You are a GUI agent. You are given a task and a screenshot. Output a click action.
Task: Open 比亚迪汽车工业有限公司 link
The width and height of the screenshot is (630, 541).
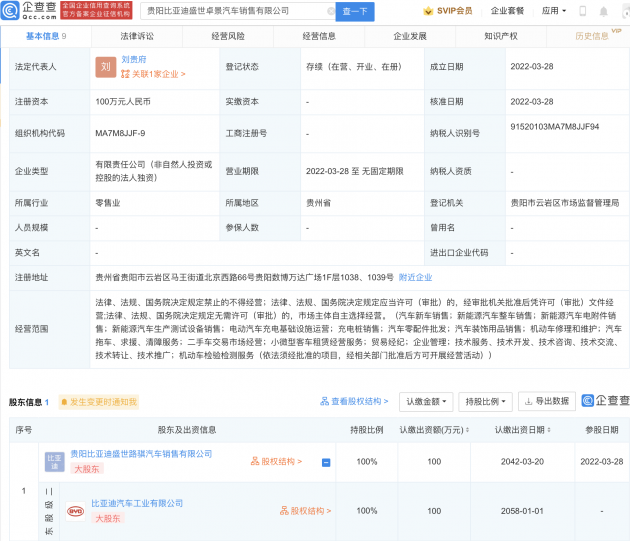[137, 503]
